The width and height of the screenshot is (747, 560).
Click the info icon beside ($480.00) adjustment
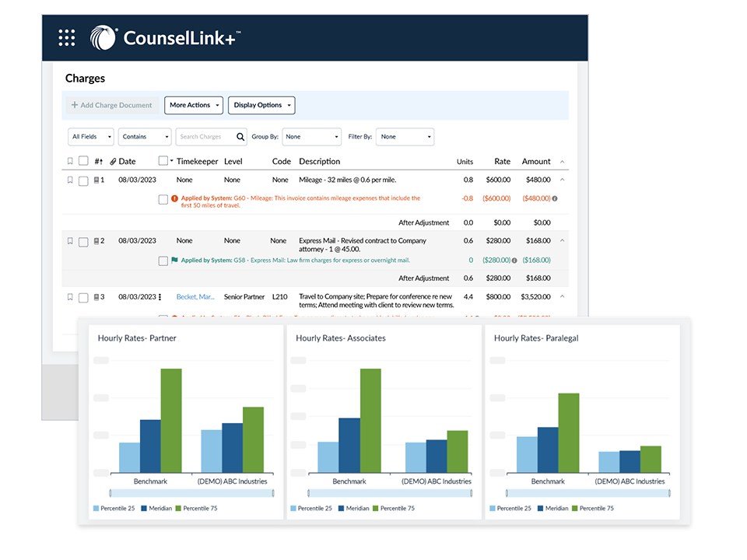(555, 198)
